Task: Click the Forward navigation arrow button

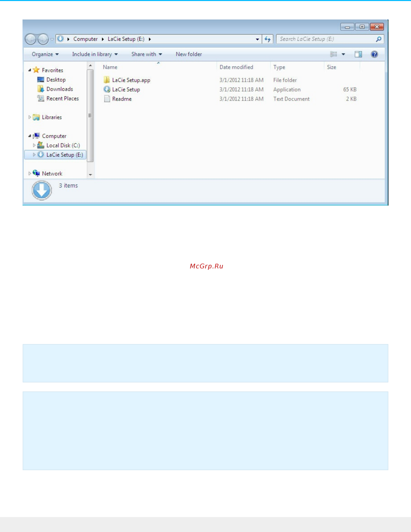Action: pyautogui.click(x=43, y=39)
